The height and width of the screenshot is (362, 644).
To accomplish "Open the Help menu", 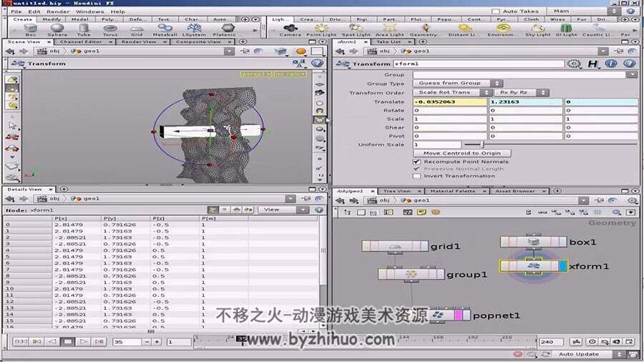I will point(117,11).
